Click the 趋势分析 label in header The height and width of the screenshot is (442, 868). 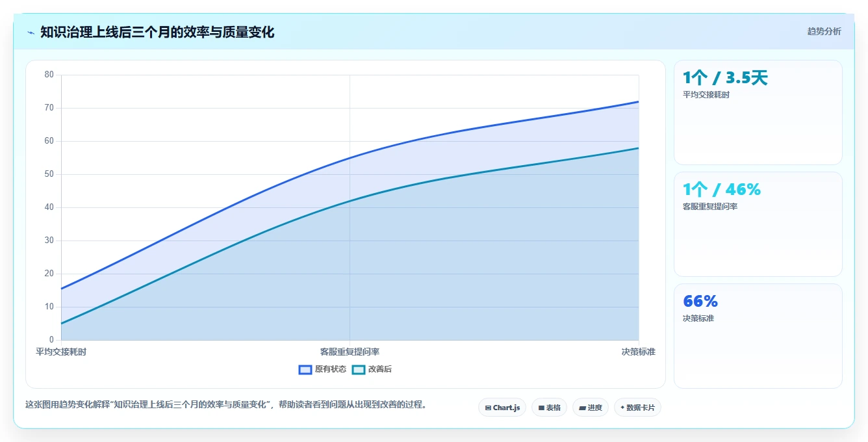pos(824,31)
